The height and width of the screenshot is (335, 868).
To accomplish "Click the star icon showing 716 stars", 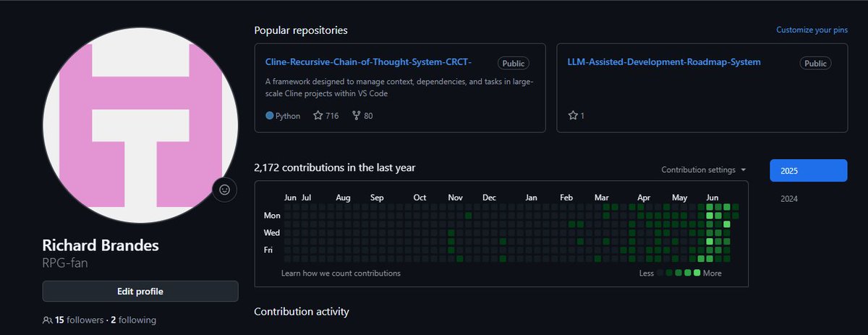I will pyautogui.click(x=318, y=116).
